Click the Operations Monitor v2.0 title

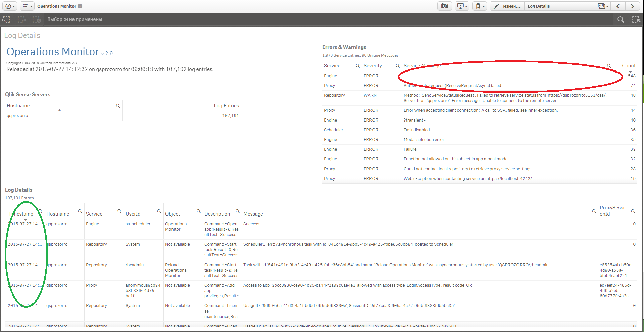click(x=59, y=52)
